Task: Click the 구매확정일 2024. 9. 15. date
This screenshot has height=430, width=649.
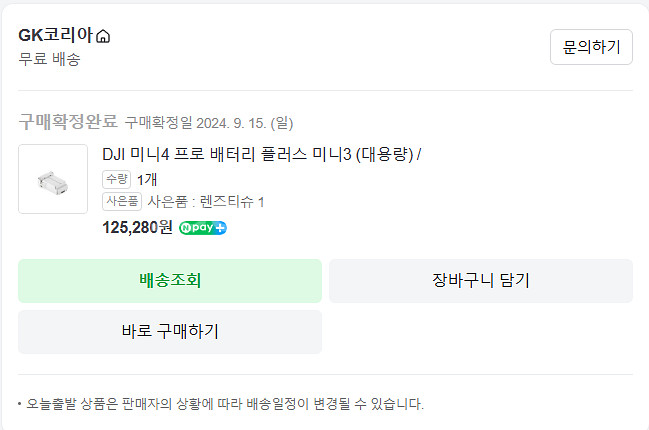Action: pos(208,123)
